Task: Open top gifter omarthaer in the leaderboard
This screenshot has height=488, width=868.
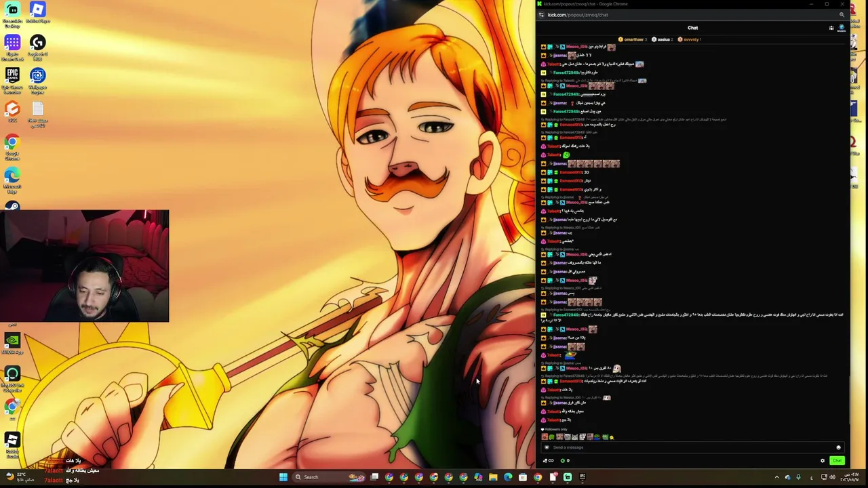Action: 631,39
